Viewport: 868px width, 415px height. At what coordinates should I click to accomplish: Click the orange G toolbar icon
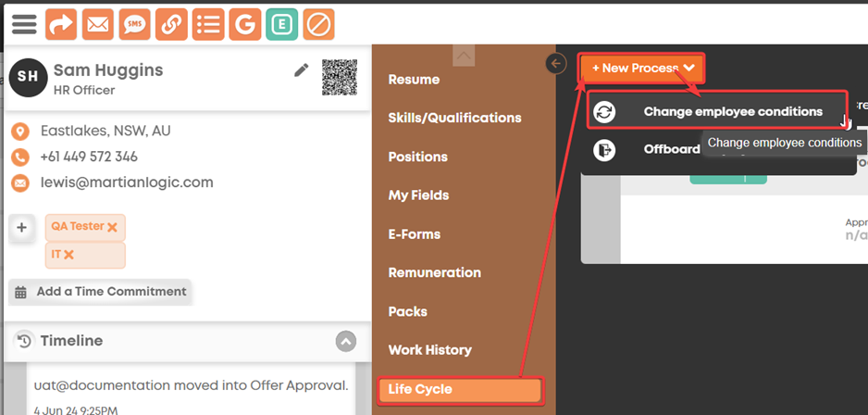tap(244, 24)
